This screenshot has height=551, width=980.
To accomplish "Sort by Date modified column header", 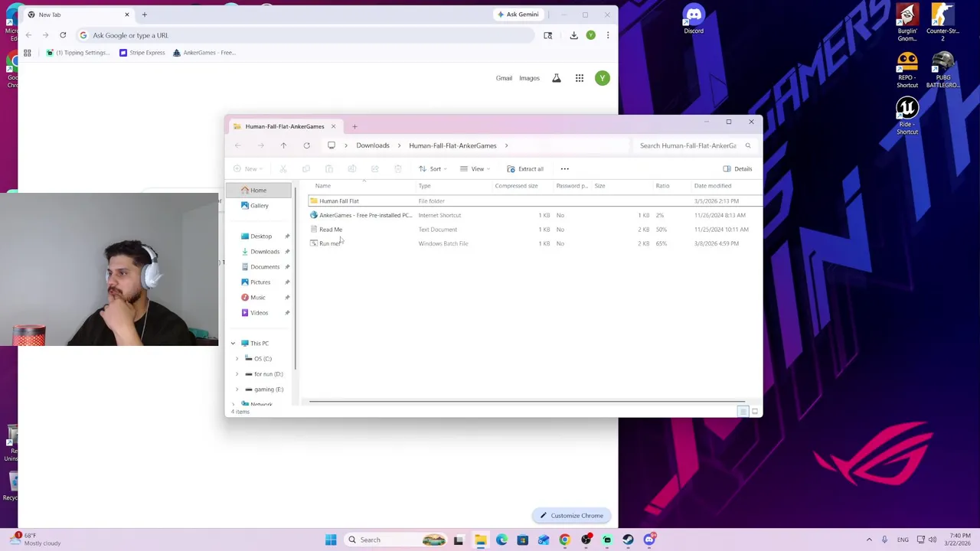I will click(x=713, y=186).
